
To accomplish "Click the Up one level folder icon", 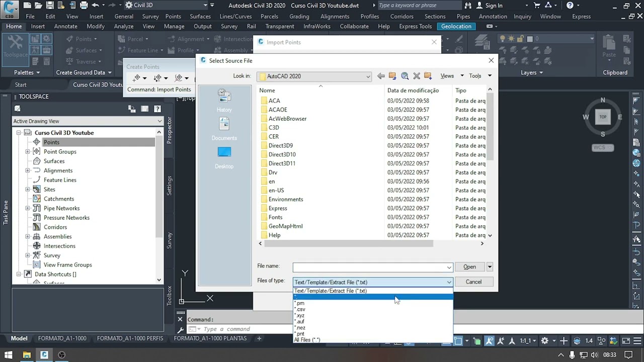I will coord(392,76).
